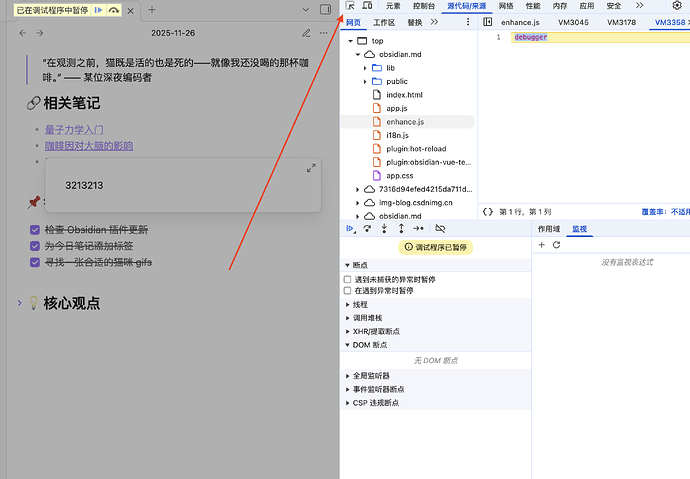Open VM3045 editor tab
690x479 pixels.
tap(573, 22)
